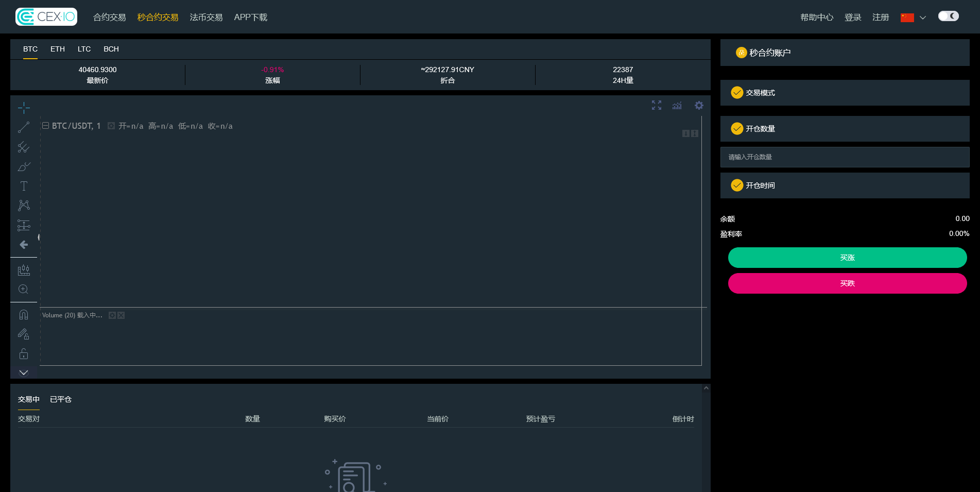Open 法币交易 menu

click(x=206, y=18)
